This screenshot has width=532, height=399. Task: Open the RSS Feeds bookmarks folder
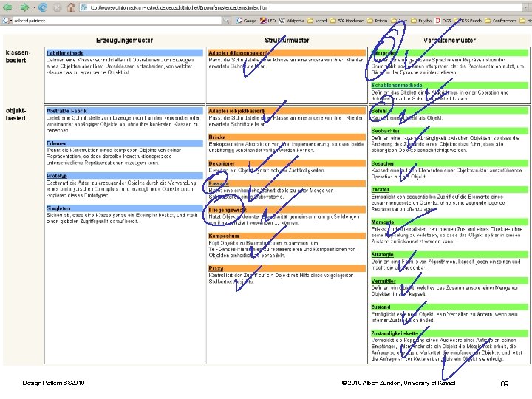click(x=468, y=21)
